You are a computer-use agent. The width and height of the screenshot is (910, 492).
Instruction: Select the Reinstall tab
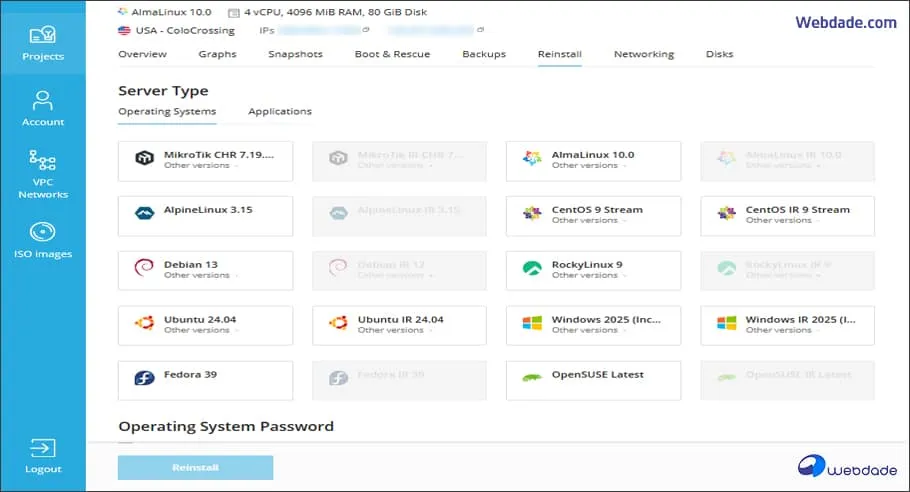559,54
